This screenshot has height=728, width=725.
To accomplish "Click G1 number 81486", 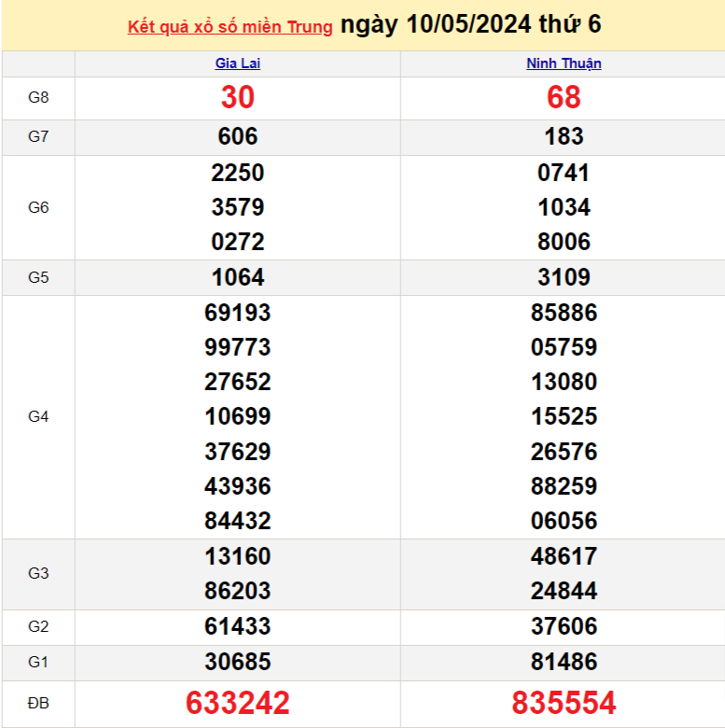I will coord(564,662).
